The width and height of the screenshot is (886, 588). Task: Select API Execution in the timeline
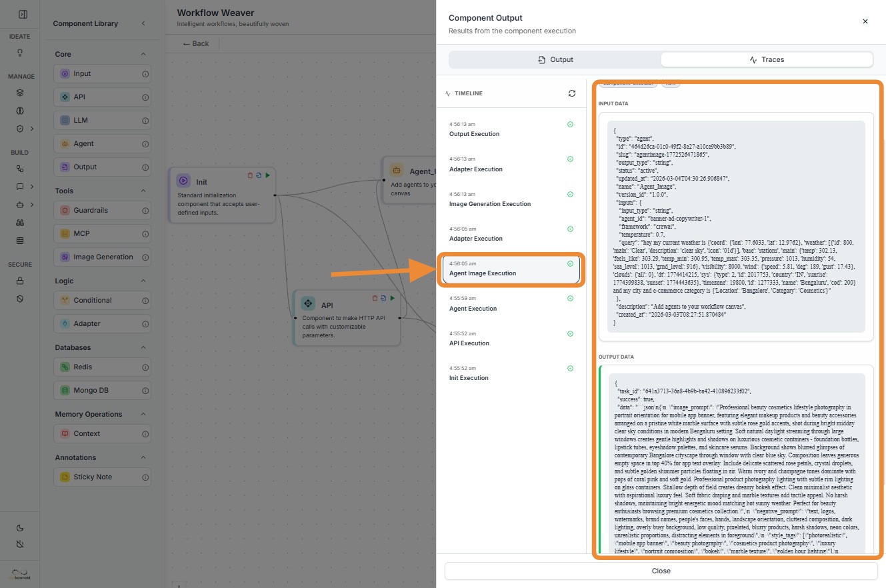[511, 339]
